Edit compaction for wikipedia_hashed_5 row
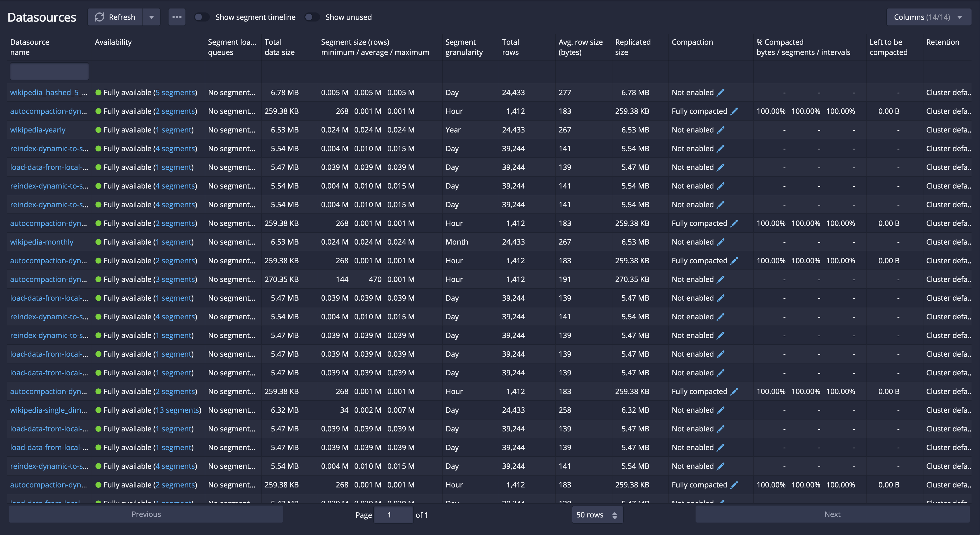The height and width of the screenshot is (535, 980). (x=720, y=93)
